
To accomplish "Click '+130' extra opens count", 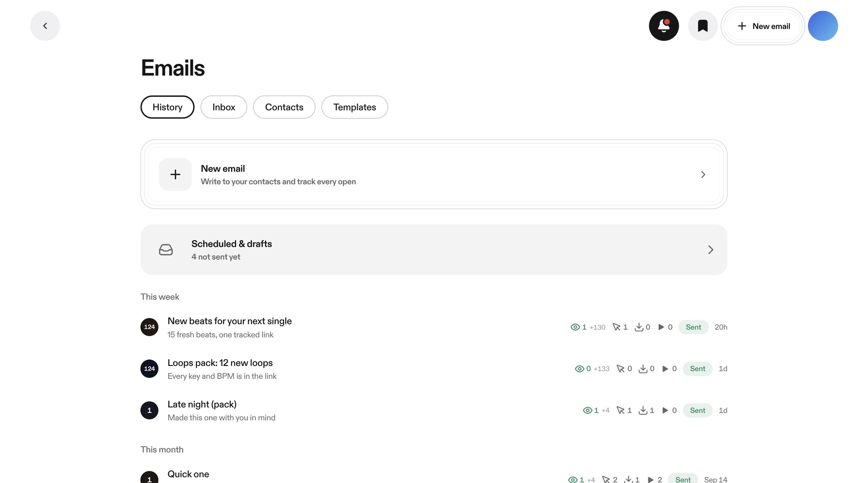I will click(x=597, y=327).
